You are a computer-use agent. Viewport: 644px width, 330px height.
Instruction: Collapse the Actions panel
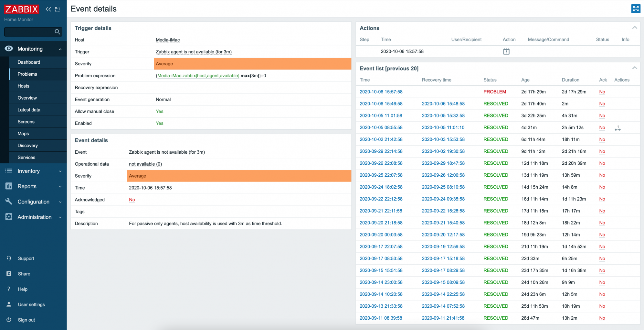click(634, 28)
